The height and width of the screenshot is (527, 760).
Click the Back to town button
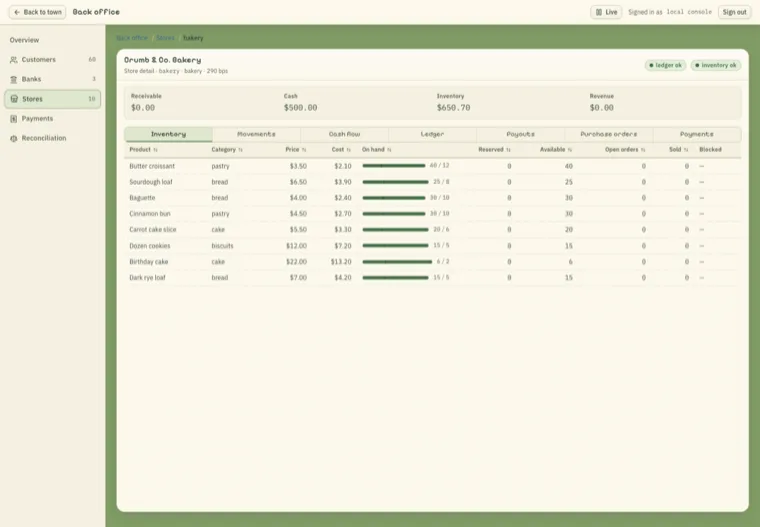(x=37, y=12)
